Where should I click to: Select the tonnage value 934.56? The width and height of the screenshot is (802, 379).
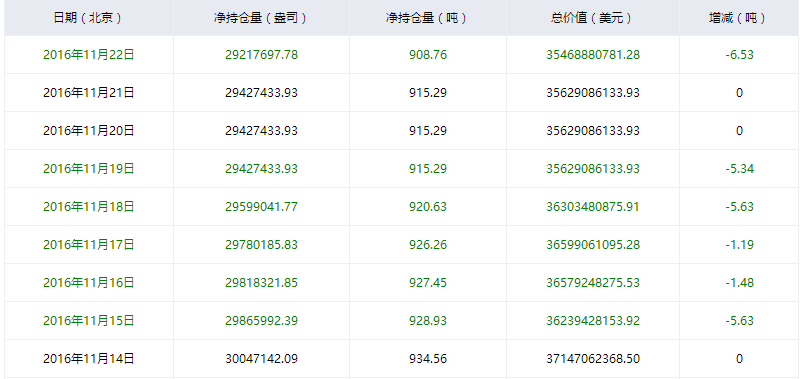[428, 359]
